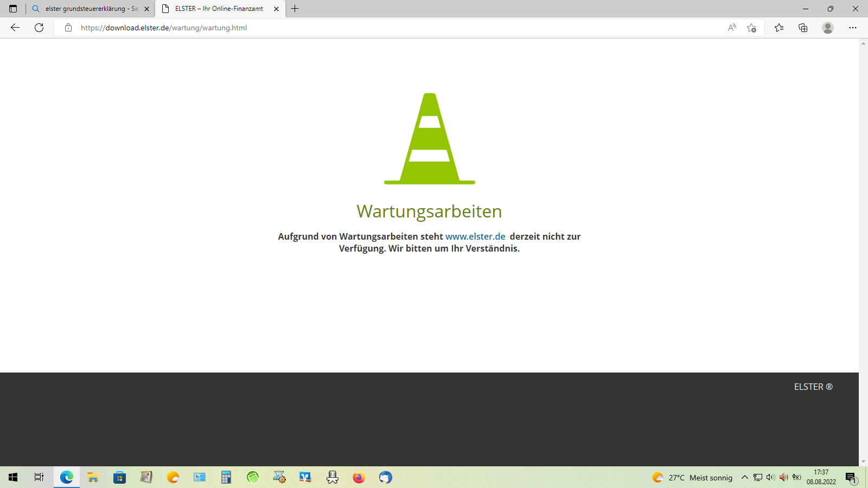Add this page to favorites with star-plus icon
The height and width of the screenshot is (488, 868).
751,28
